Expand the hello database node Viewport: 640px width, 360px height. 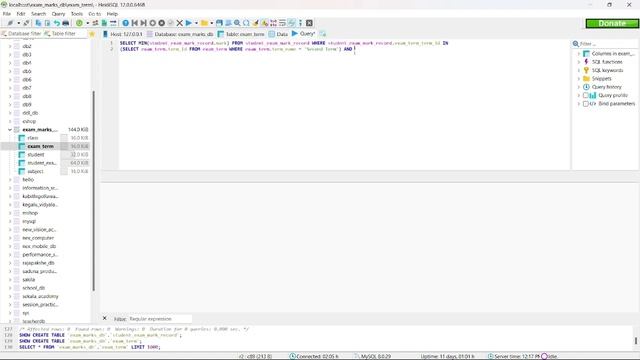(x=10, y=180)
